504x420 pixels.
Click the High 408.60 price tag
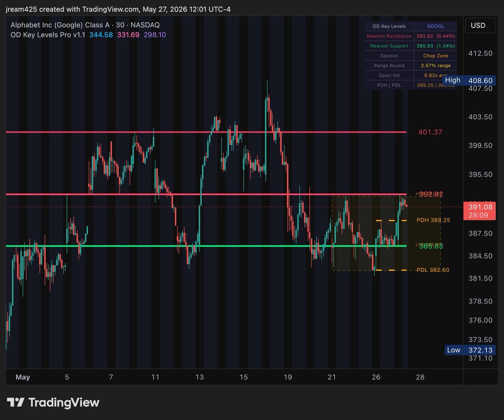(469, 80)
